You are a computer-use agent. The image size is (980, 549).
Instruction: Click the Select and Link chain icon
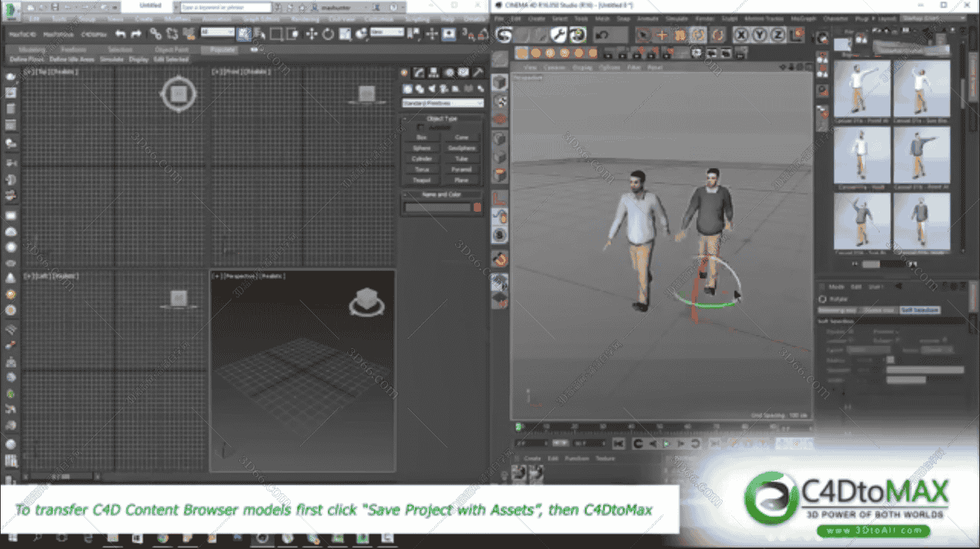click(155, 33)
